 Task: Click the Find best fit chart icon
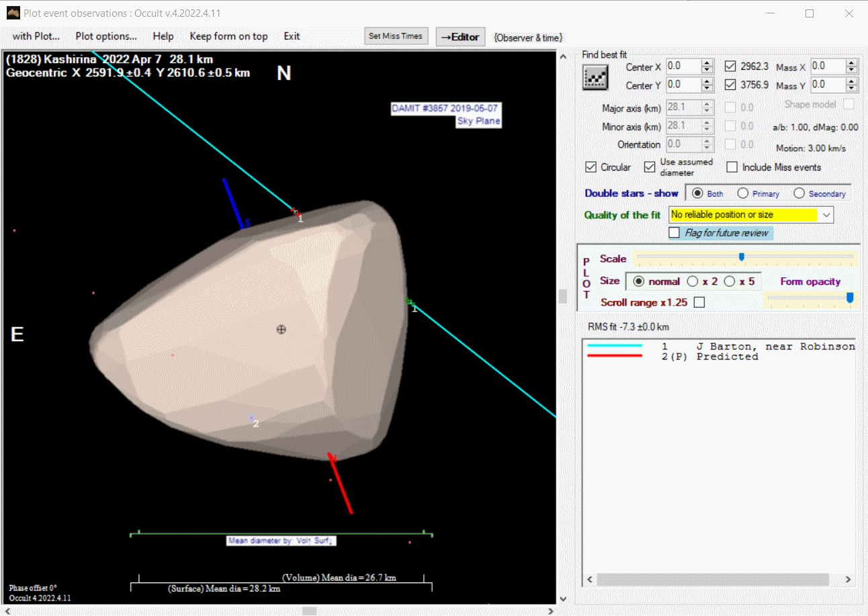(595, 78)
